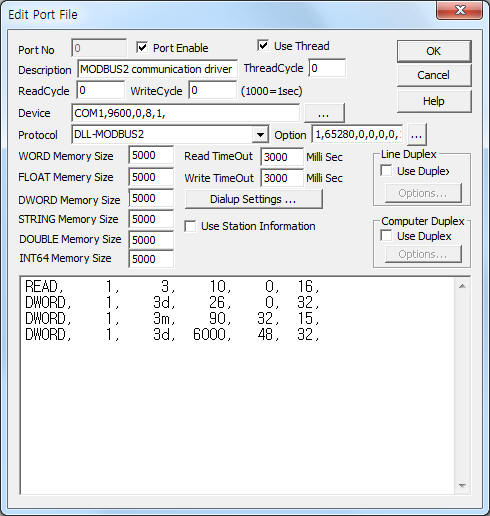Viewport: 490px width, 516px height.
Task: Click the Write TimeOut field
Action: 282,178
